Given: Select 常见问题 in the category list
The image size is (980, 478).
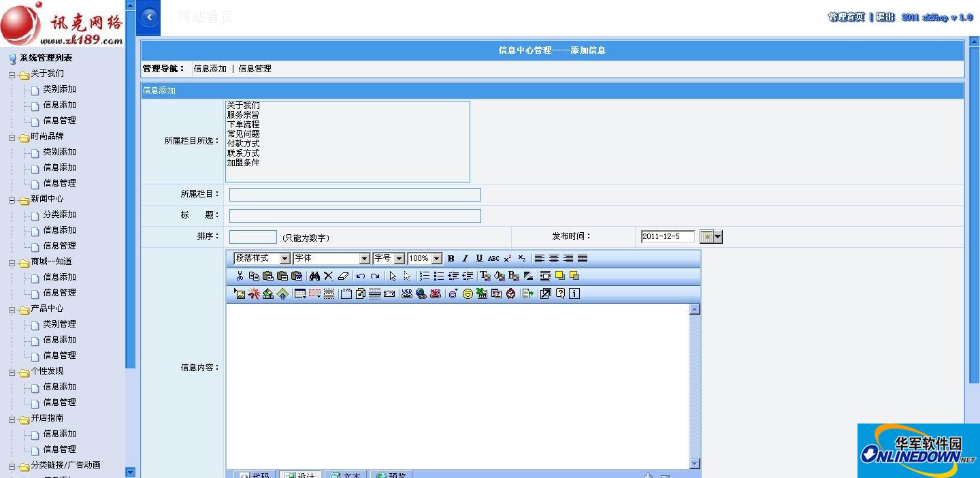Looking at the screenshot, I should click(243, 134).
